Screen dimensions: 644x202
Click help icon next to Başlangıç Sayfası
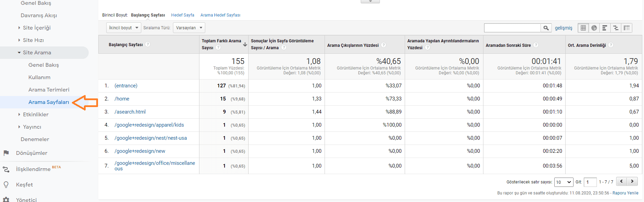pyautogui.click(x=148, y=44)
